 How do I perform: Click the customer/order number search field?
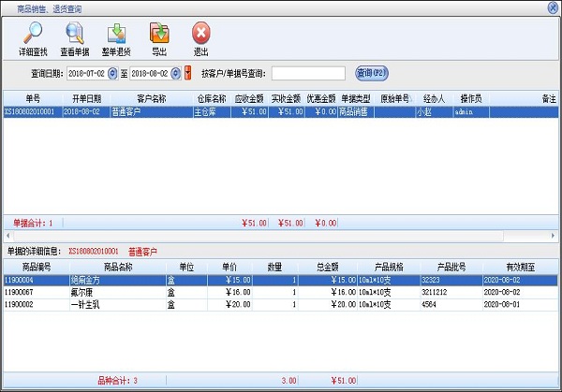point(308,73)
